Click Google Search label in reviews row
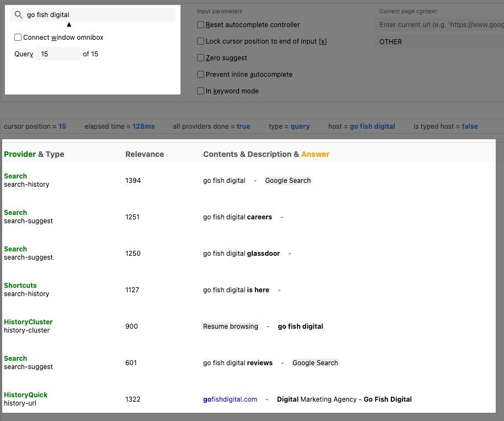Screen dimensions: 504x421 click(315, 363)
